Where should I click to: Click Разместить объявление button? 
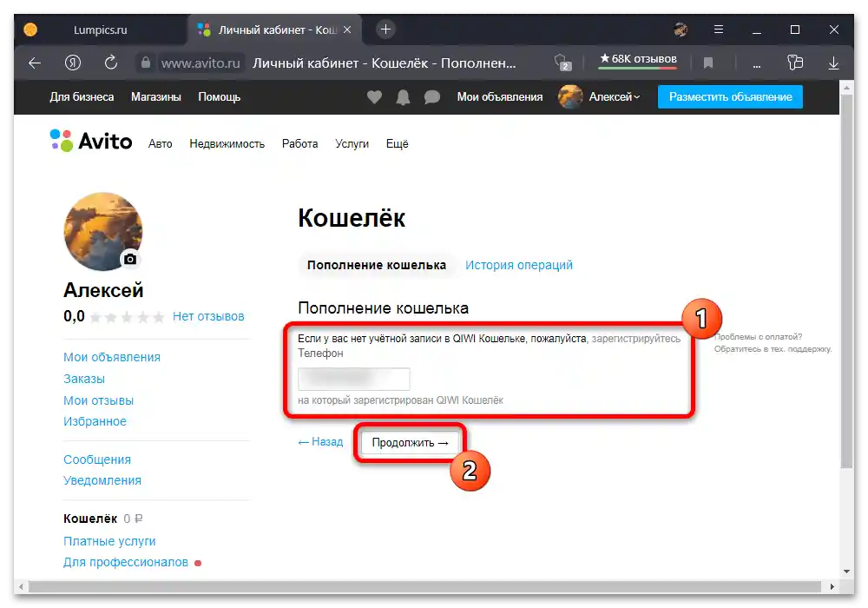(x=730, y=97)
